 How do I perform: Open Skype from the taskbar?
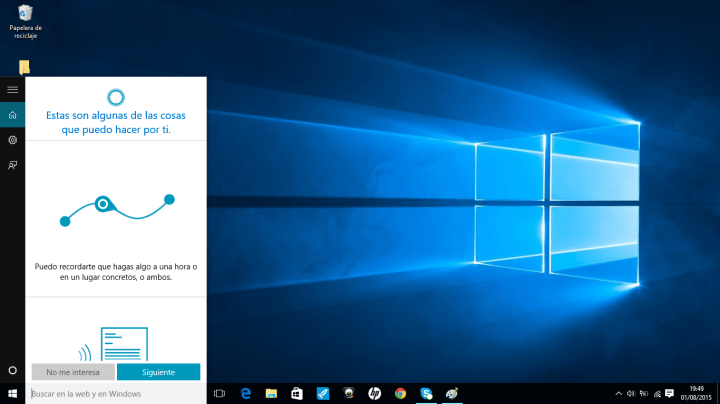[x=427, y=394]
